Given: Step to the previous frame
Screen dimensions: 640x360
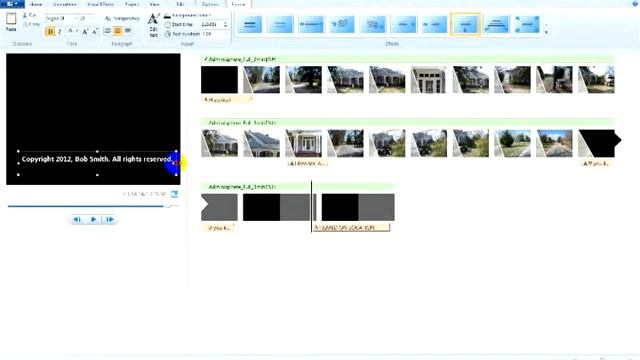Looking at the screenshot, I should pyautogui.click(x=77, y=220).
